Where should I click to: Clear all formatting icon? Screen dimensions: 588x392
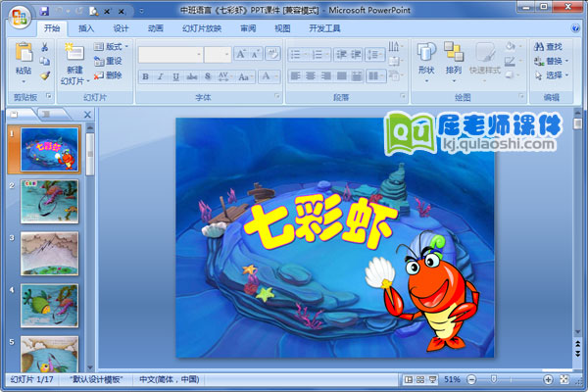coord(272,54)
